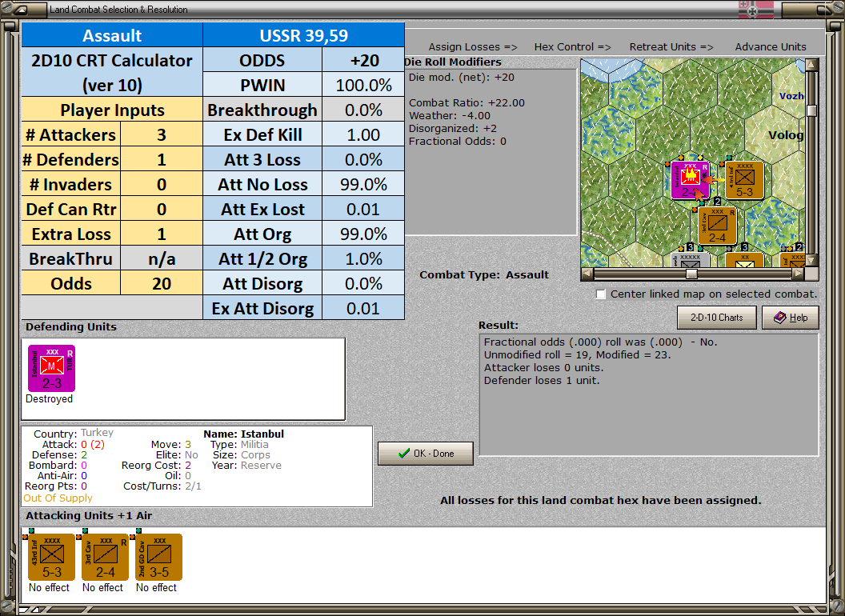Click the map scroll right arrow
The image size is (845, 616).
(x=798, y=274)
